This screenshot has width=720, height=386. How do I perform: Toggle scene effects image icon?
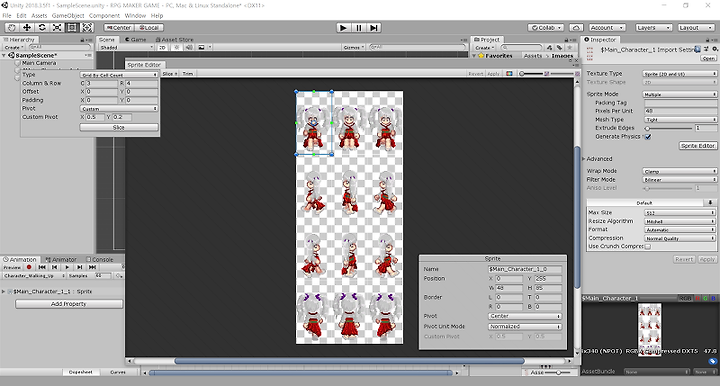[201, 47]
